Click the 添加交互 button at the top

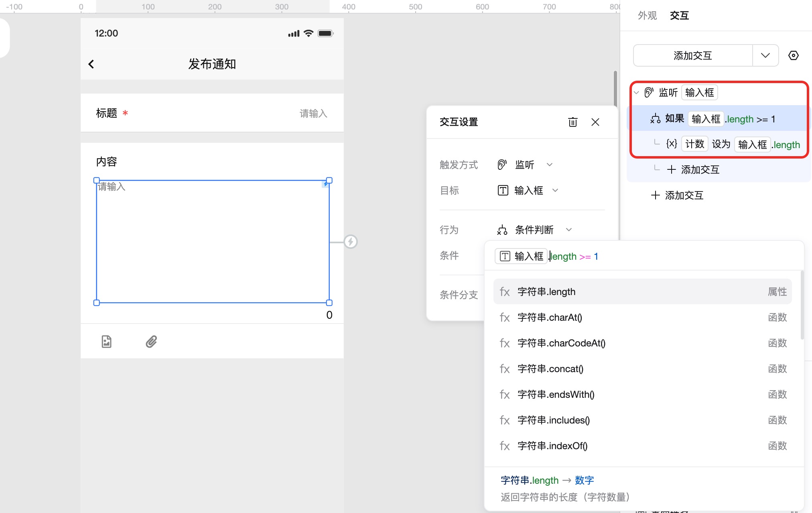(x=693, y=55)
